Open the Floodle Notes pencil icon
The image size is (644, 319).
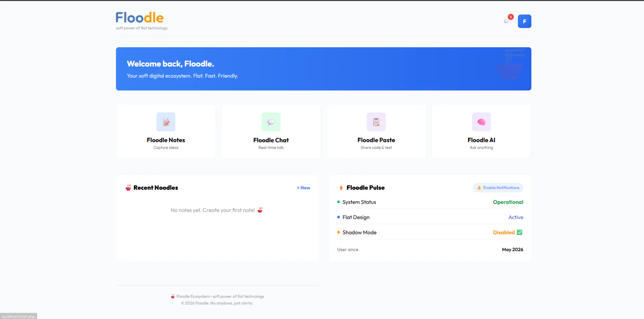[x=166, y=122]
